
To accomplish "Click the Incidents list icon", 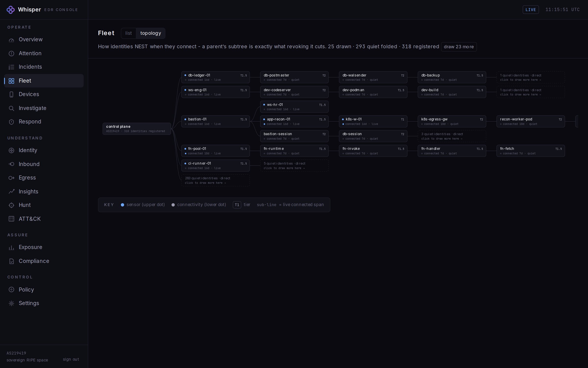I will (x=11, y=67).
